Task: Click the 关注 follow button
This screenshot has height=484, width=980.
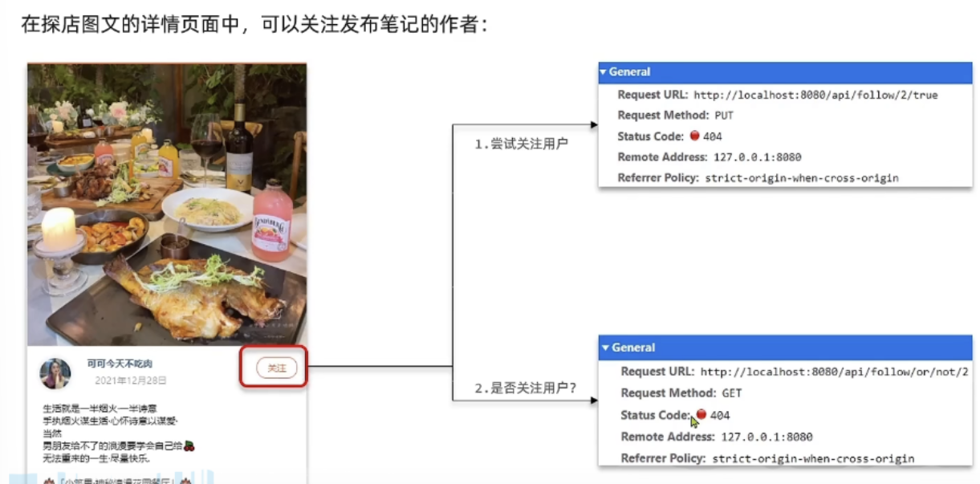Action: (277, 368)
